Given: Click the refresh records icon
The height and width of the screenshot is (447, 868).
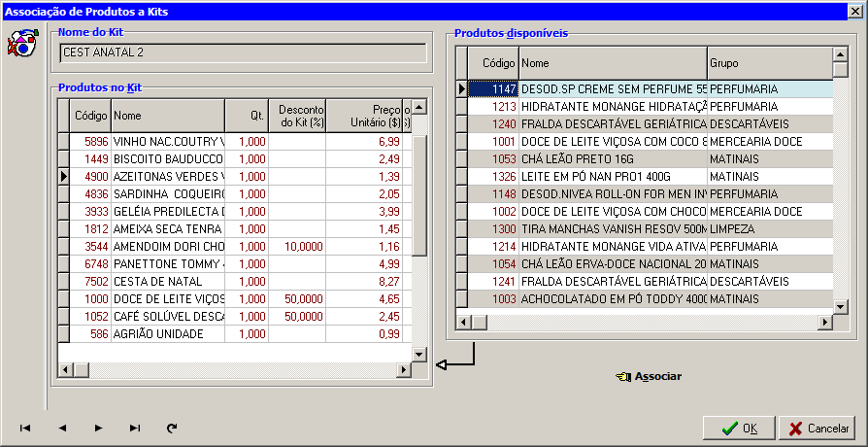Looking at the screenshot, I should coord(172,428).
